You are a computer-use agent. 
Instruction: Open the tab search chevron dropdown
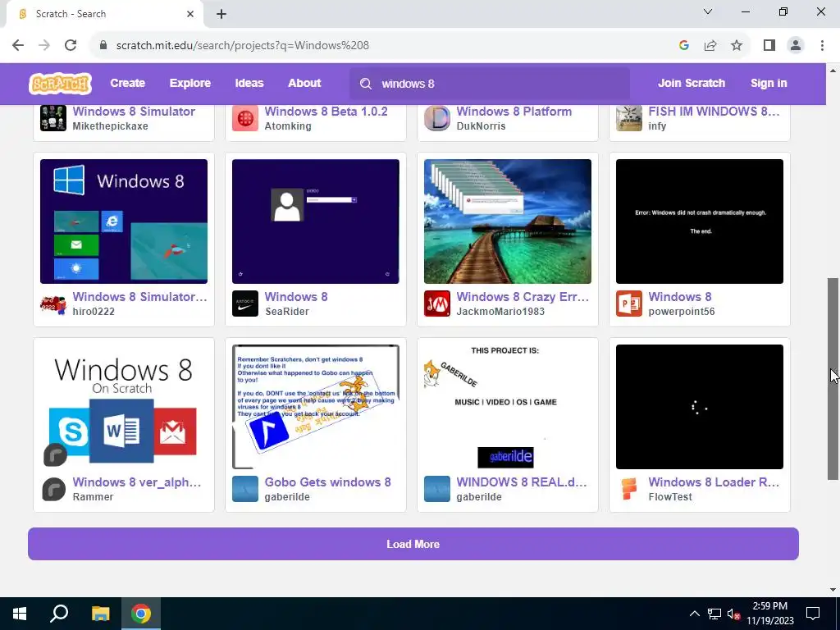708,11
